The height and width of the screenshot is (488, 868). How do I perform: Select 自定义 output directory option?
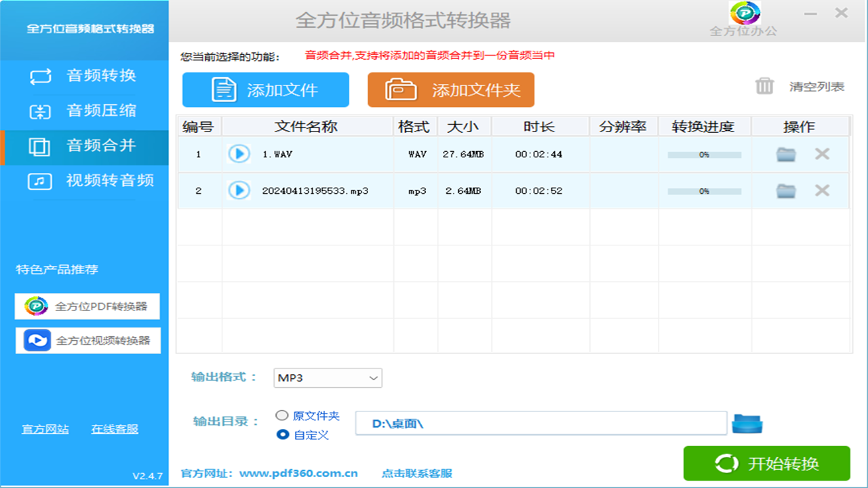[283, 434]
